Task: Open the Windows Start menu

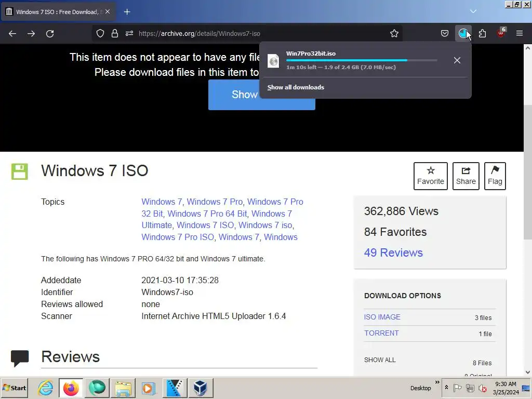Action: [14, 388]
